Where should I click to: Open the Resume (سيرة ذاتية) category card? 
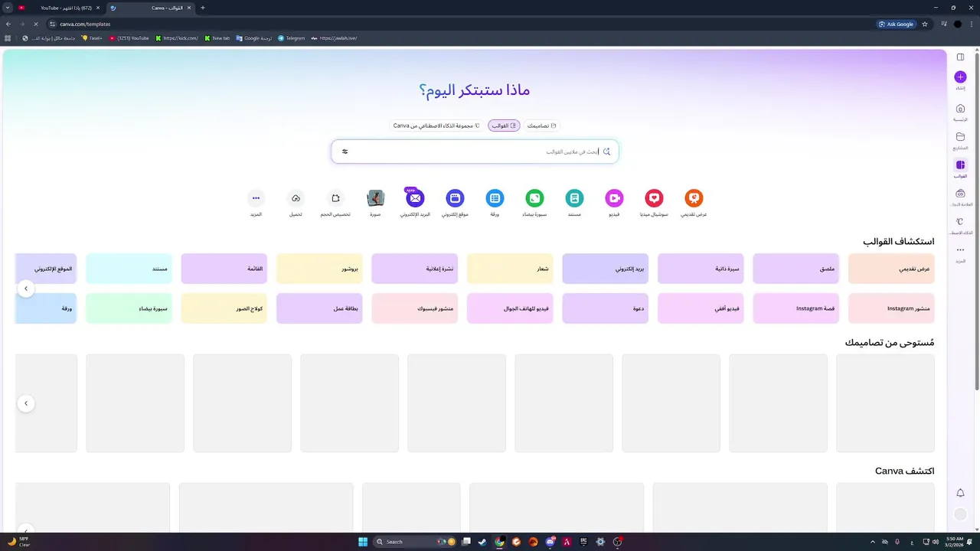tap(701, 269)
